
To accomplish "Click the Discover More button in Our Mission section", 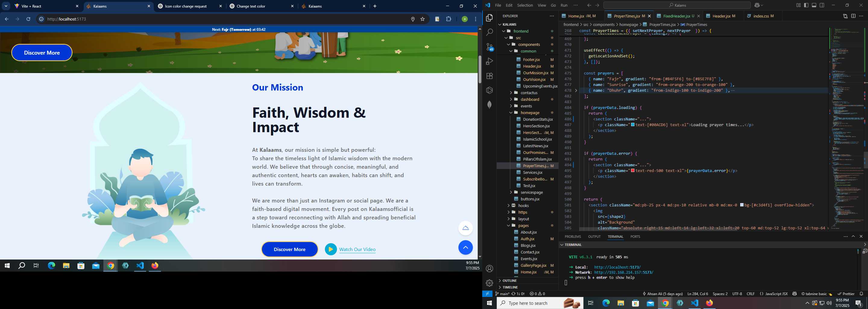I will 289,249.
